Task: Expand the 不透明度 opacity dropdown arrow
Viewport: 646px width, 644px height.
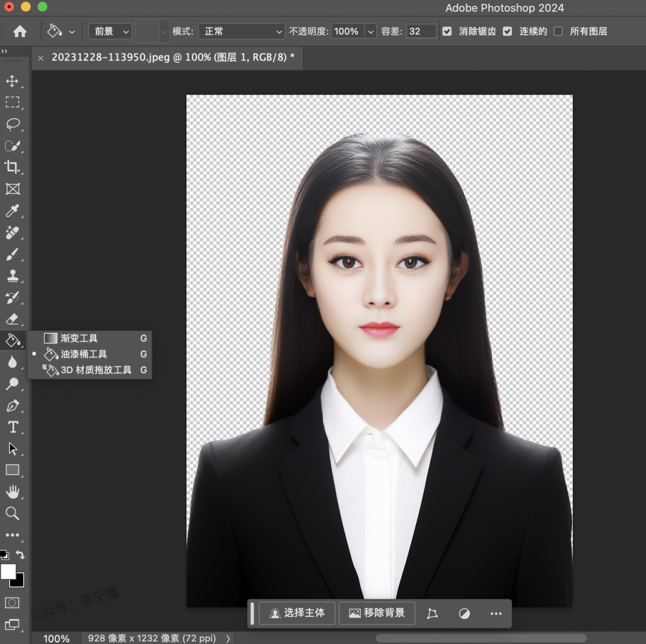Action: pyautogui.click(x=370, y=32)
